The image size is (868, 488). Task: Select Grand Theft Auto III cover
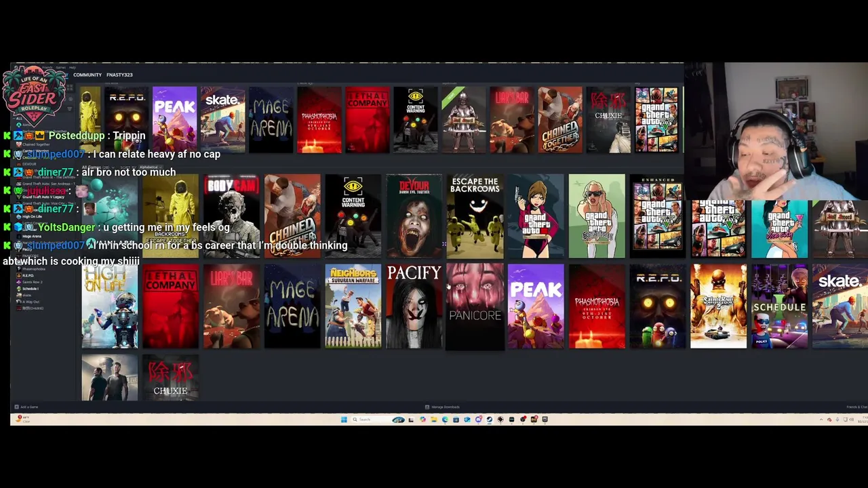click(536, 216)
